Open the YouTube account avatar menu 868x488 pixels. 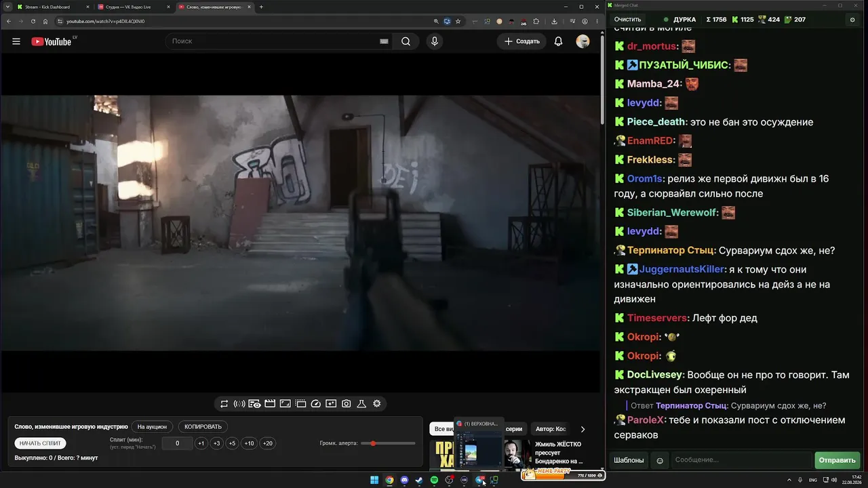tap(583, 41)
